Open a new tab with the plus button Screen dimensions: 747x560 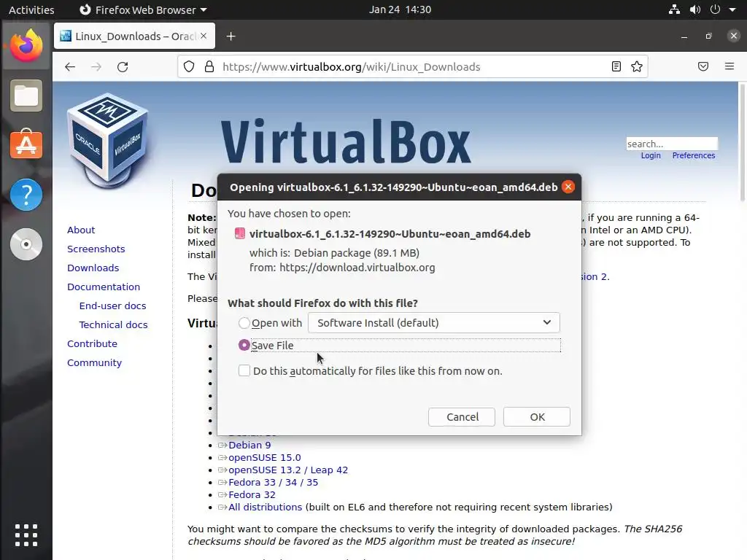231,36
